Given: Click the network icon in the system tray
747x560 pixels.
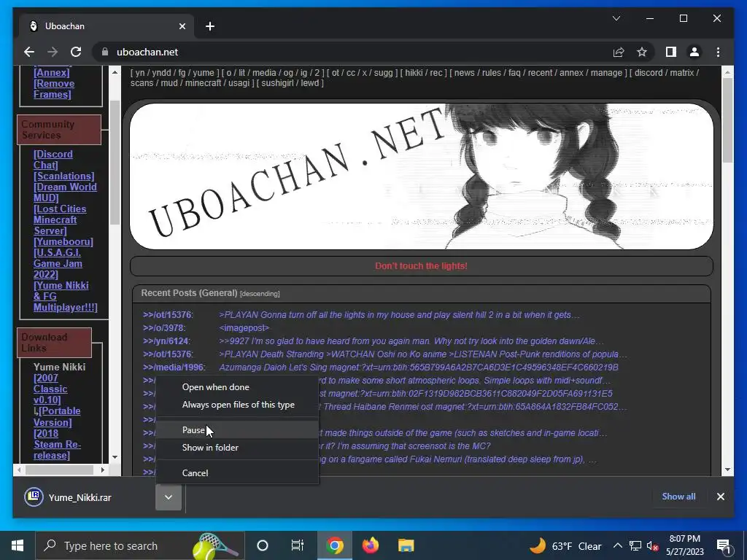Looking at the screenshot, I should click(x=635, y=545).
